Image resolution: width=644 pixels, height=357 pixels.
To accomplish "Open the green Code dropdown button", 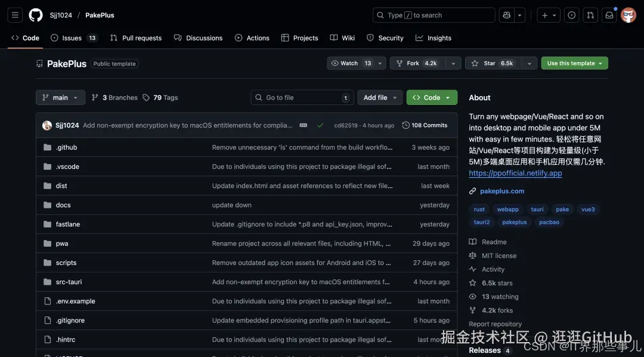I will tap(432, 97).
